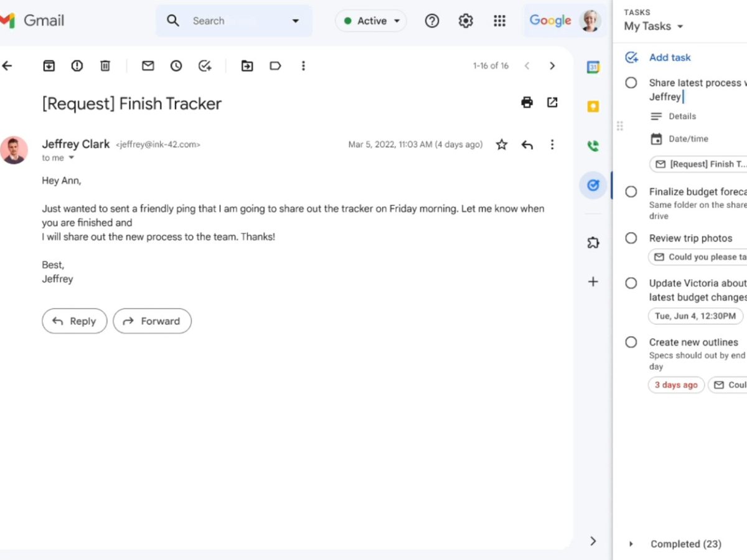Screen dimensions: 747x560
Task: Mark the email as unread
Action: click(x=148, y=66)
